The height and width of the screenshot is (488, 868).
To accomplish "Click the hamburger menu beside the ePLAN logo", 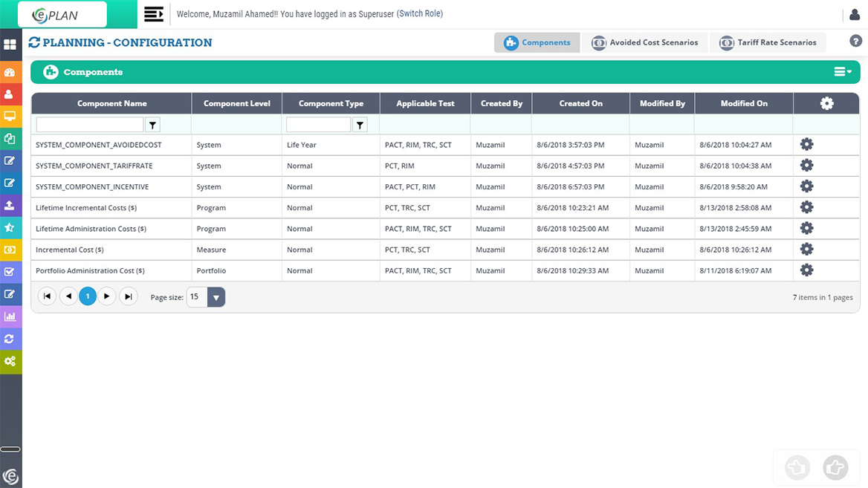I will pyautogui.click(x=153, y=13).
